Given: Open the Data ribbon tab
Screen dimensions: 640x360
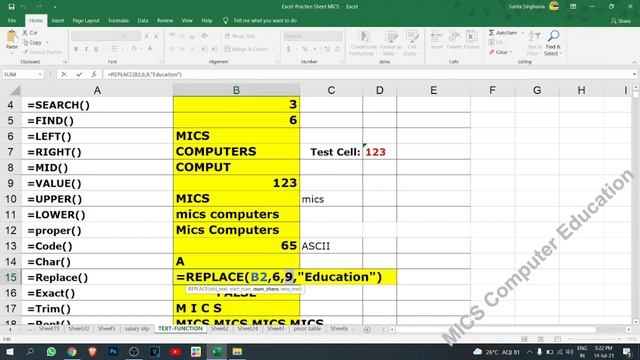Looking at the screenshot, I should pos(142,20).
